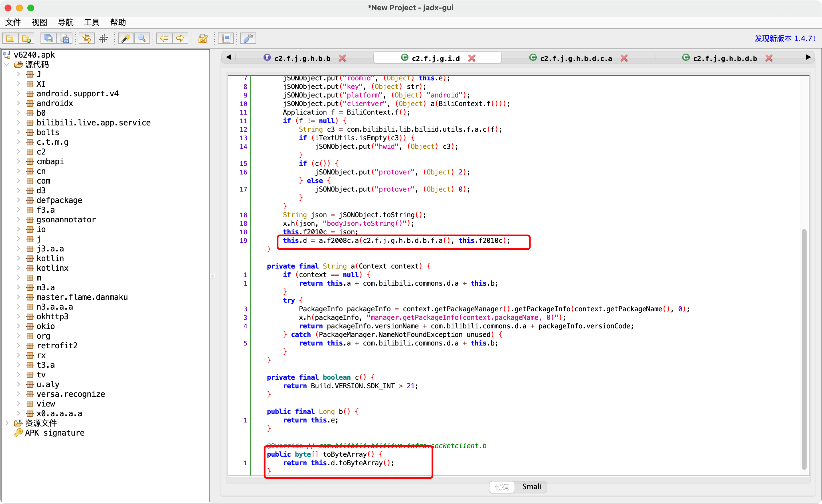Expand the com package node
822x504 pixels.
point(18,181)
